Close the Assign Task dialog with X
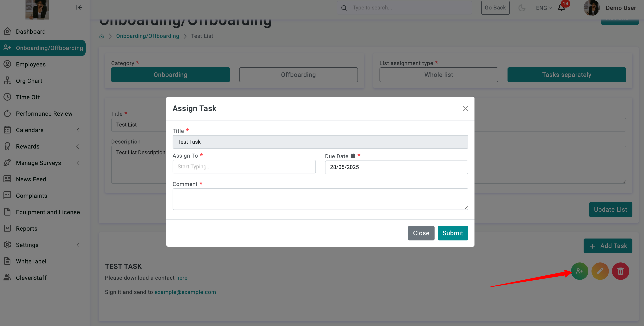This screenshot has width=644, height=326. (x=465, y=108)
